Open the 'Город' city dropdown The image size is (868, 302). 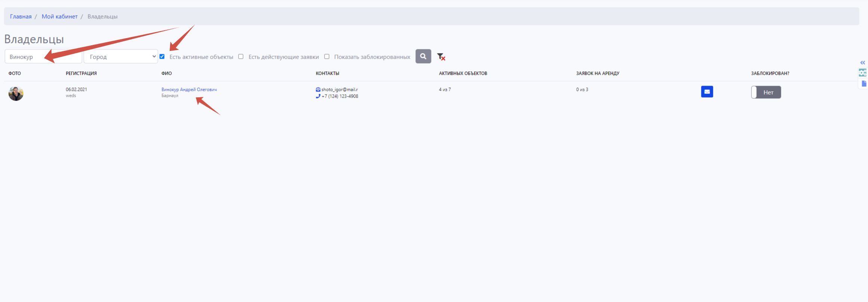120,57
